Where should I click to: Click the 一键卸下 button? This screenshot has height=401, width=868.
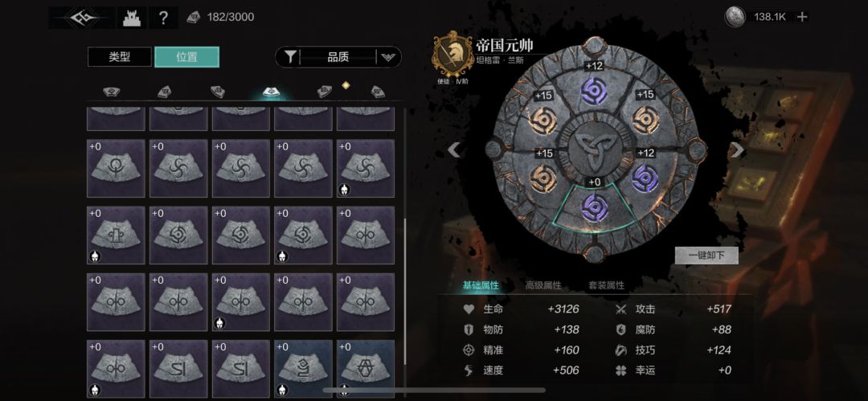tap(706, 256)
